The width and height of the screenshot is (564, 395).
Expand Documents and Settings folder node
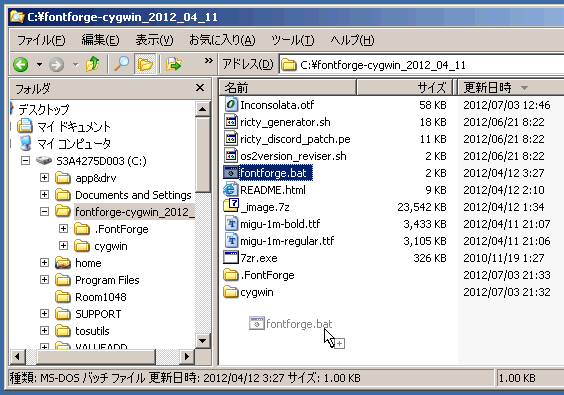click(44, 195)
